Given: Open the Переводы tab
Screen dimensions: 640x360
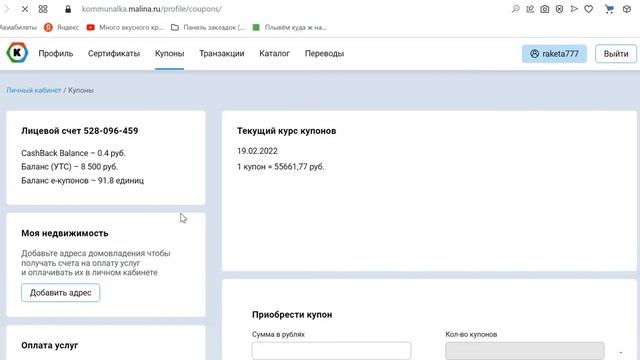Looking at the screenshot, I should 324,53.
